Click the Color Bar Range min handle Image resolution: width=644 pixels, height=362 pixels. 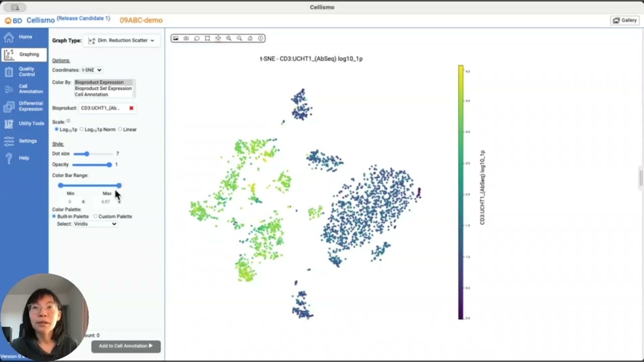(x=61, y=186)
